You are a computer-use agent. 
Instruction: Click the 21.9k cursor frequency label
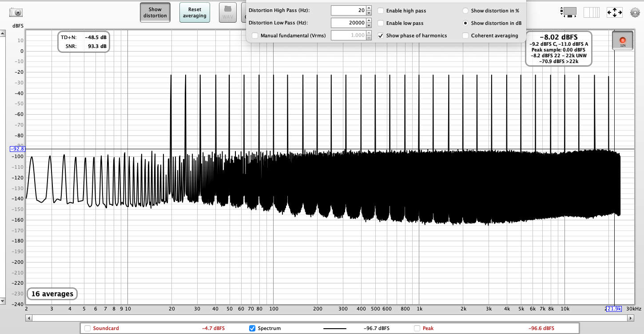614,309
